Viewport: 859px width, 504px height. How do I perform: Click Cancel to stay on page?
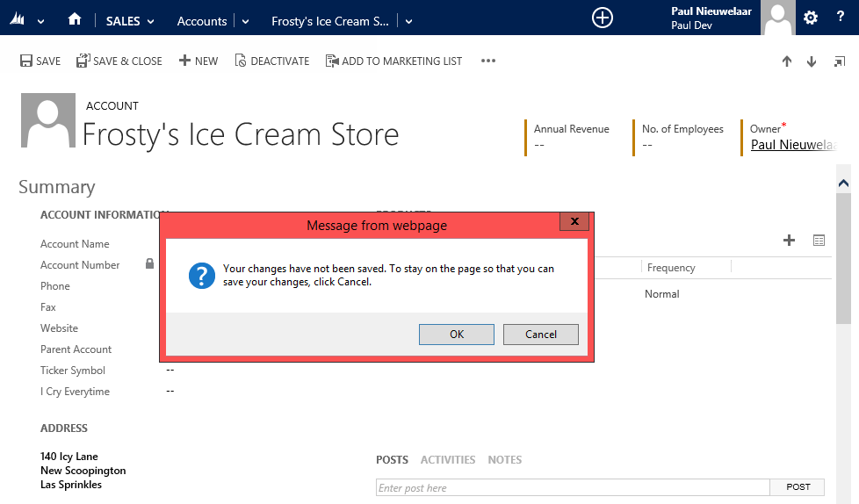pyautogui.click(x=540, y=334)
